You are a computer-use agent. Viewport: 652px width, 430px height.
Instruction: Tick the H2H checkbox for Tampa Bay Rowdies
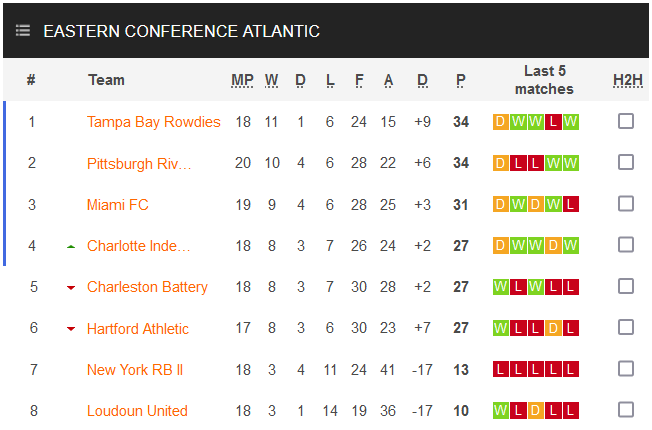(x=626, y=122)
